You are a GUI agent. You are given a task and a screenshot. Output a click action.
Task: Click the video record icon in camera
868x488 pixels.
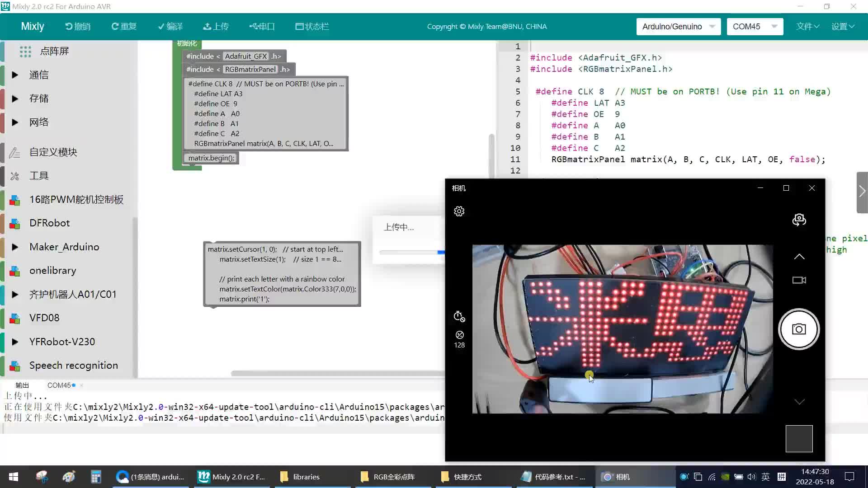(x=799, y=280)
